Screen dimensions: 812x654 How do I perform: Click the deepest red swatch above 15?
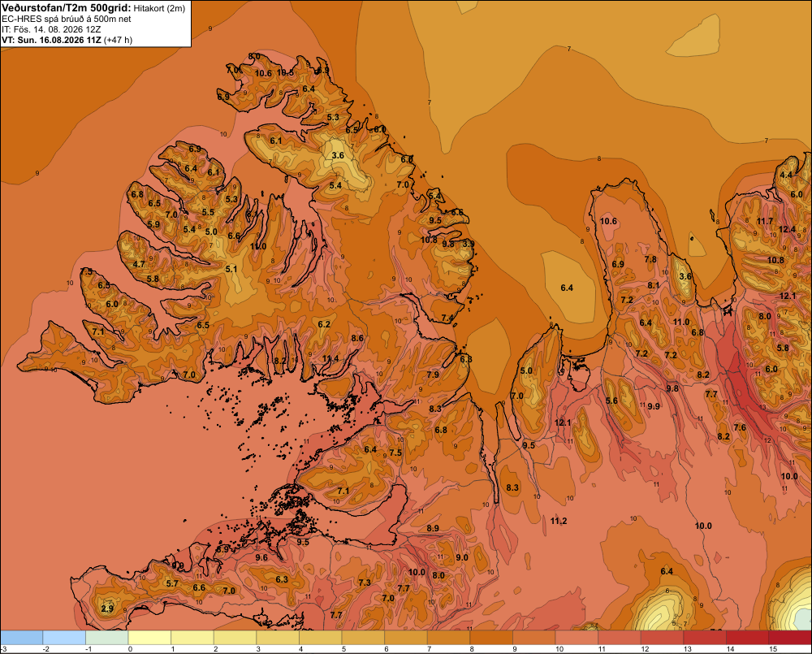tap(790, 638)
